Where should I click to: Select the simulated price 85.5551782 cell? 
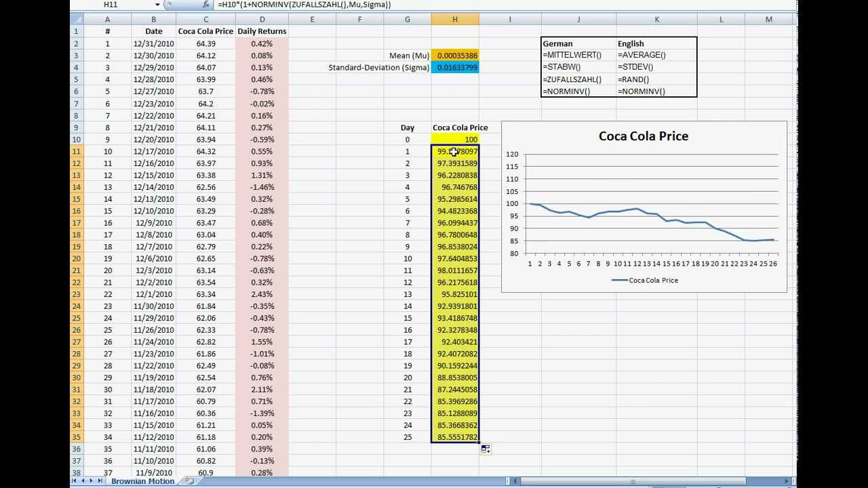[455, 437]
